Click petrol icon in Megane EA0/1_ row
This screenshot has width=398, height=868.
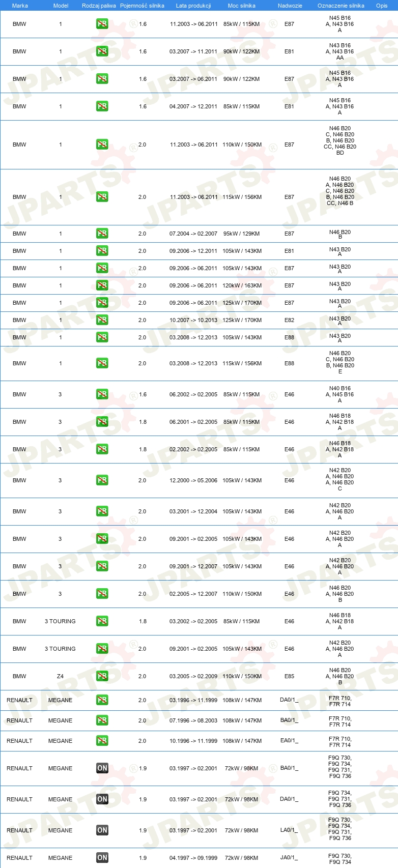[102, 741]
